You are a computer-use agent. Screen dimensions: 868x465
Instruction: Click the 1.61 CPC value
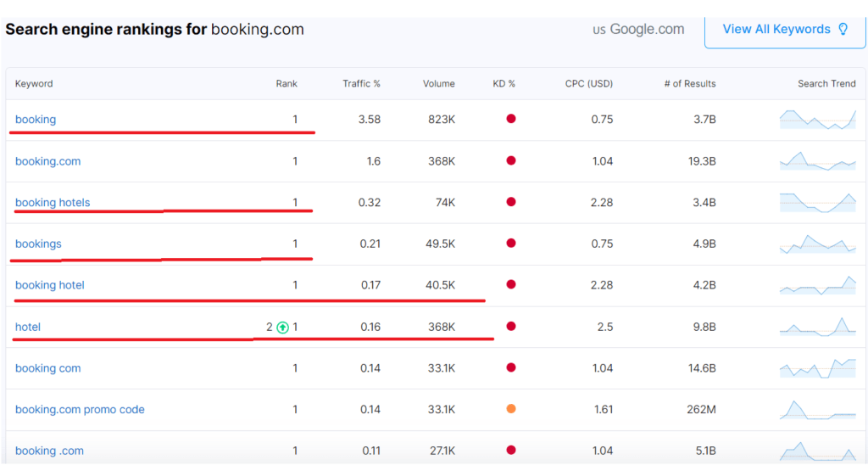(604, 410)
